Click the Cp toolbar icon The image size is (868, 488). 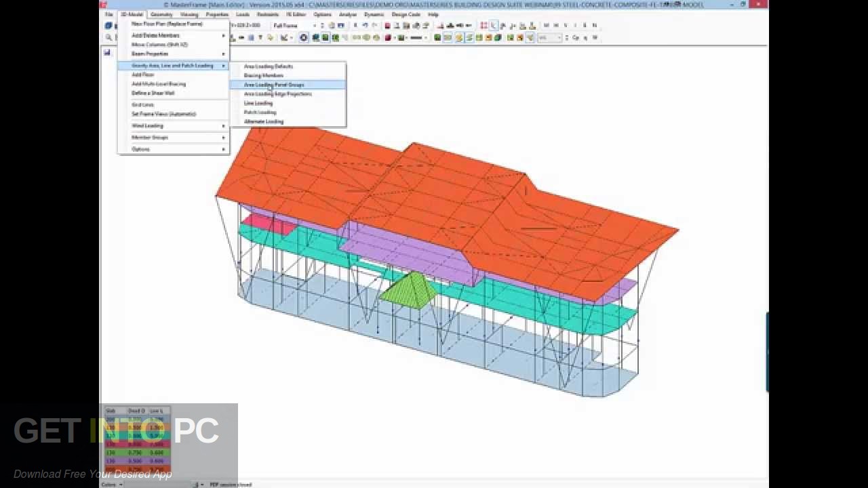[x=576, y=38]
